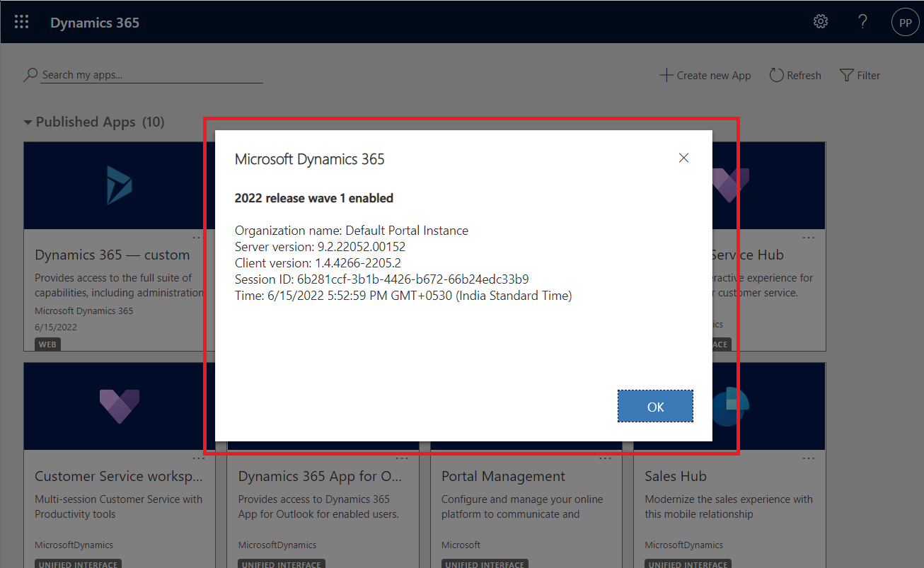
Task: Open more options for Sales Hub
Action: 808,458
